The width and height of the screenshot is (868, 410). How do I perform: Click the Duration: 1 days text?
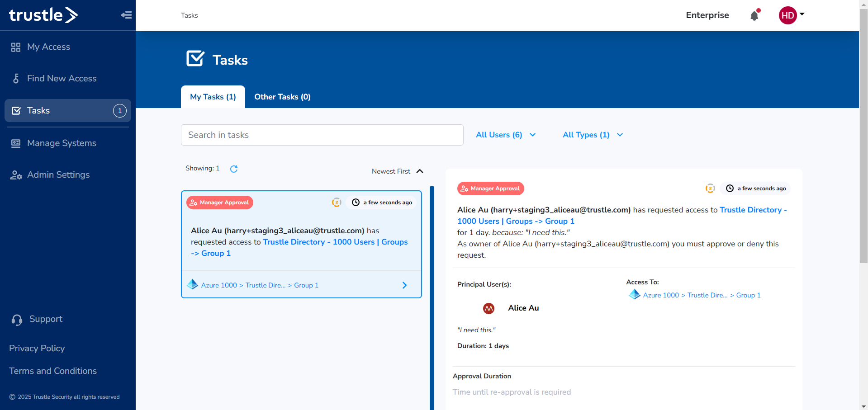click(483, 346)
